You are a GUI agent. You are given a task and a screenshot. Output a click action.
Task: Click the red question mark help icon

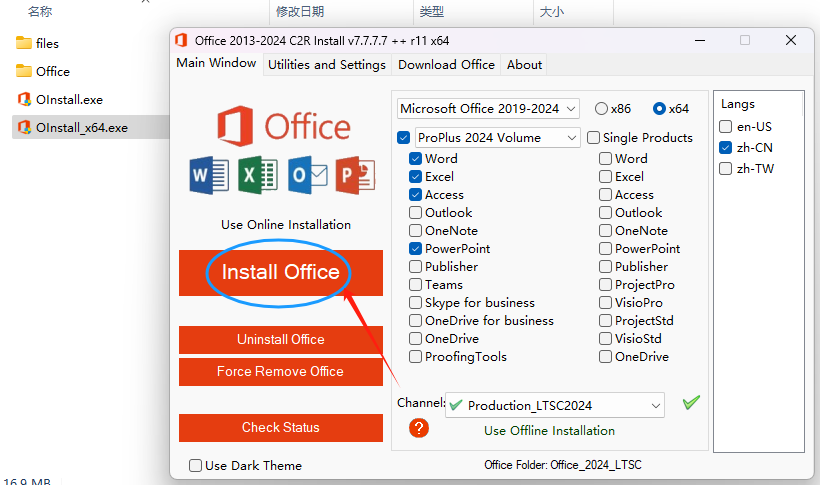pos(418,428)
